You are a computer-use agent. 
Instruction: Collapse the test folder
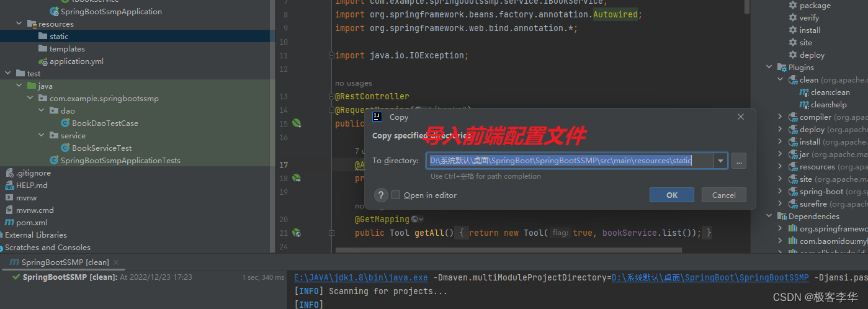tap(8, 73)
